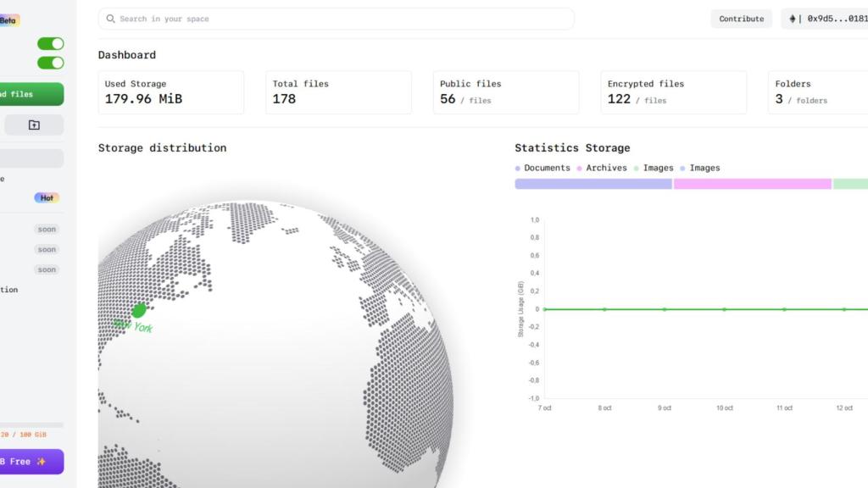This screenshot has height=488, width=868.
Task: Click the pink Archives legend dot
Action: tap(580, 168)
